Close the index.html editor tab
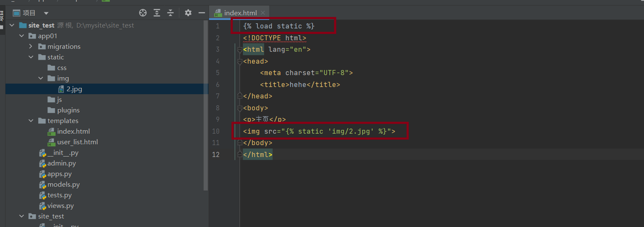 [x=263, y=13]
